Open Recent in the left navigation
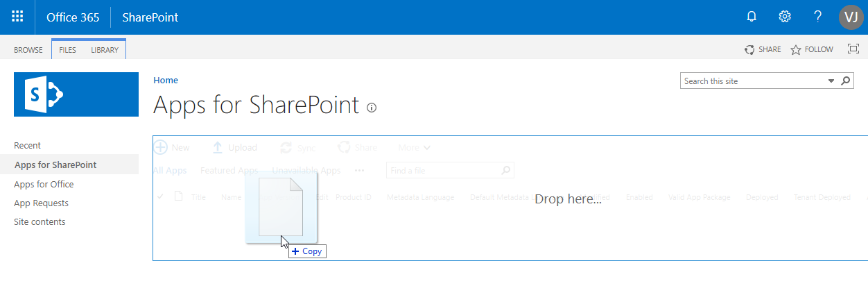Screen dimensions: 868x286 tap(27, 145)
